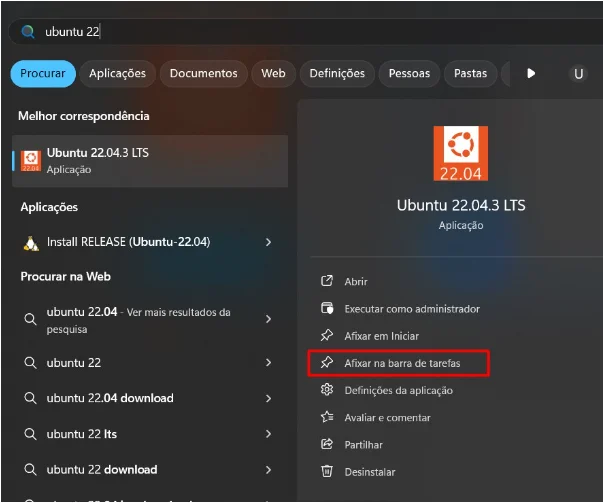The width and height of the screenshot is (603, 503).
Task: Click the Ubuntu 22.04.3 LTS title in details pane
Action: tap(461, 205)
